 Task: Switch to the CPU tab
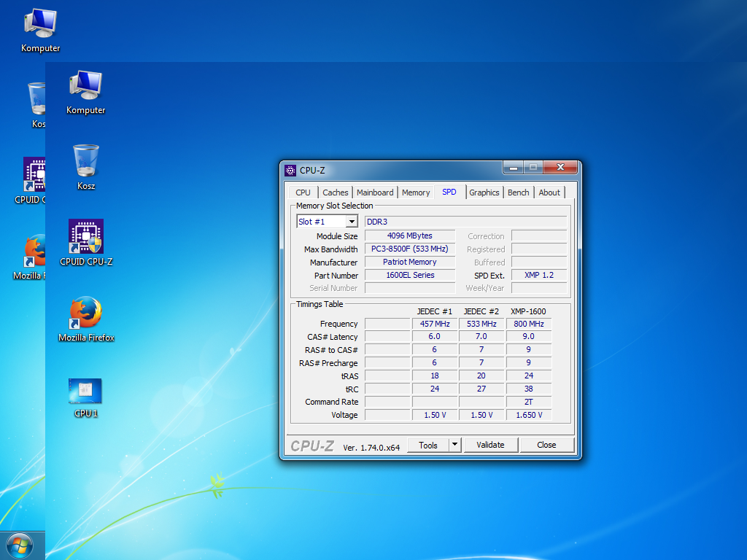click(x=303, y=192)
